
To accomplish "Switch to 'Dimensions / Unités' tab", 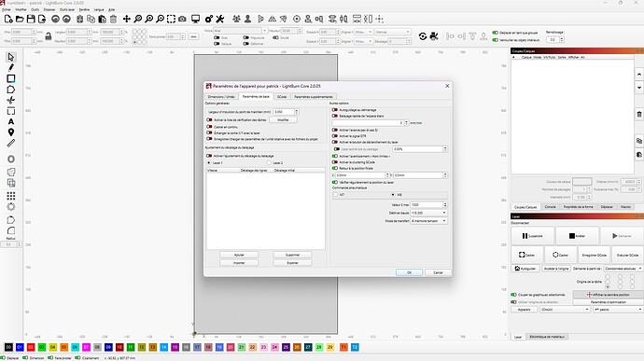I will pos(221,97).
